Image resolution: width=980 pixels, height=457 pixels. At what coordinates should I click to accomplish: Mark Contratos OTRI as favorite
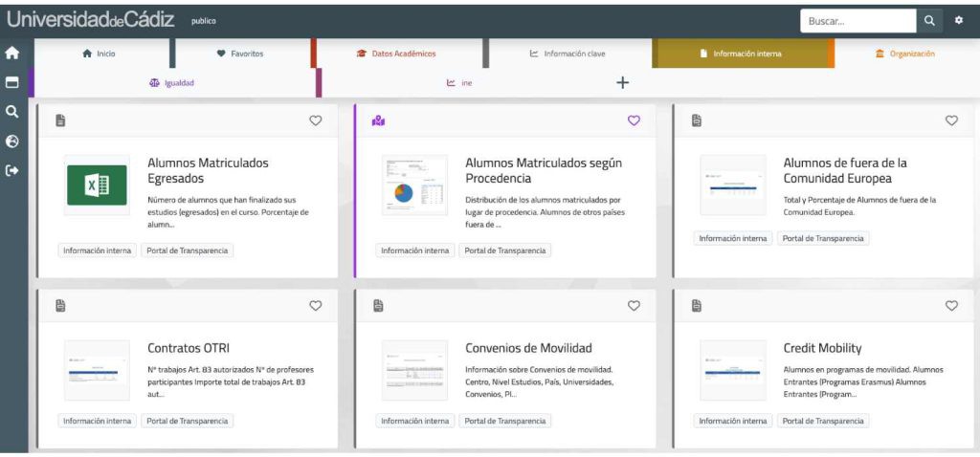[316, 306]
